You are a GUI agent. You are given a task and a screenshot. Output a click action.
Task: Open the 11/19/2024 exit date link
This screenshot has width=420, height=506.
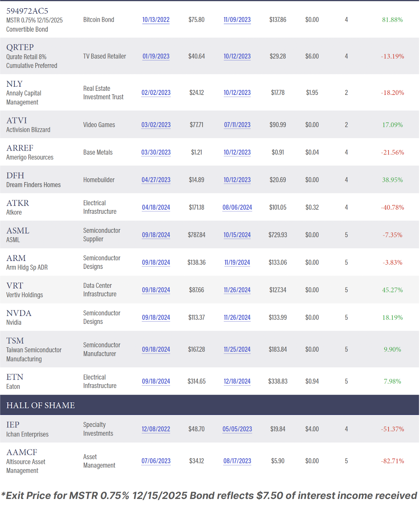[x=237, y=262]
